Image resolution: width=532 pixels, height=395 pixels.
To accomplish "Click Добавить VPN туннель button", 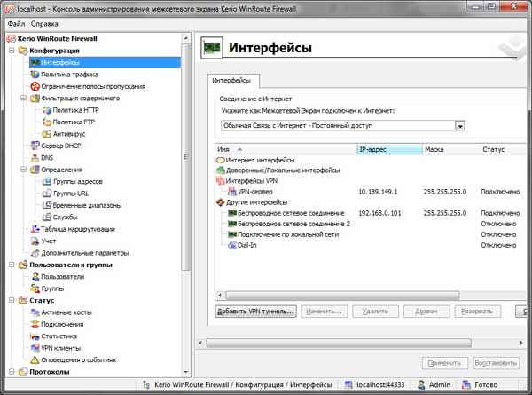I will (256, 312).
